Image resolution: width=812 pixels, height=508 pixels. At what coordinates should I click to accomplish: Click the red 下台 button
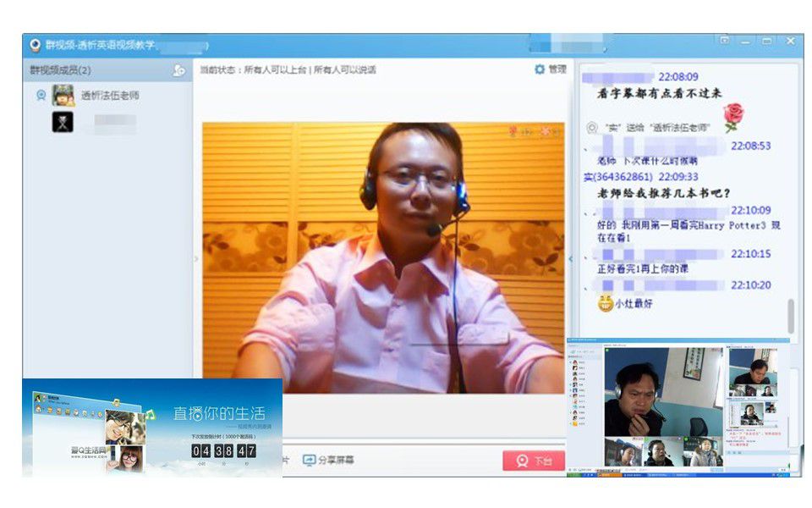tap(533, 461)
